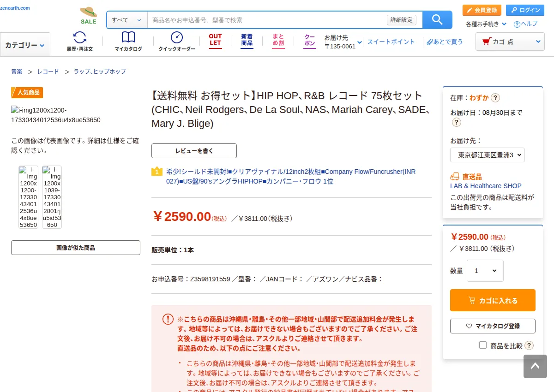Add item with カゴに入れる button
Viewport: 554px width, 392px height.
point(493,300)
